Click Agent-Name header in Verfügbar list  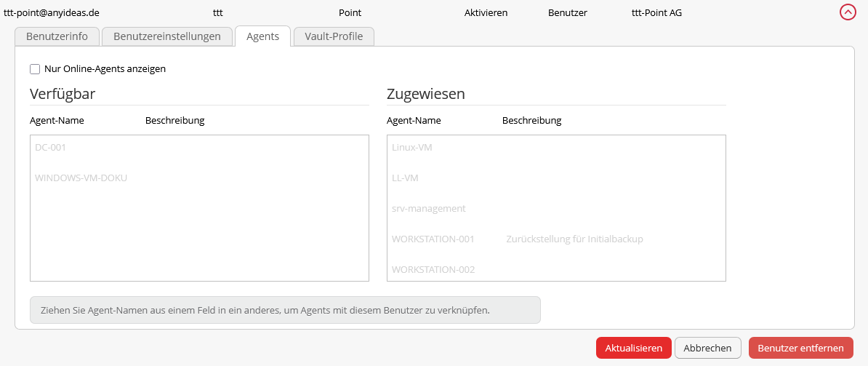(x=57, y=121)
